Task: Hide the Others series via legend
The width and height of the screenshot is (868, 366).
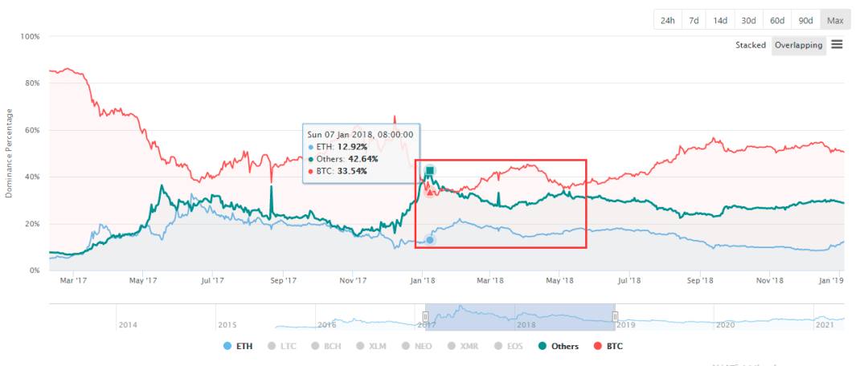Action: tap(558, 346)
